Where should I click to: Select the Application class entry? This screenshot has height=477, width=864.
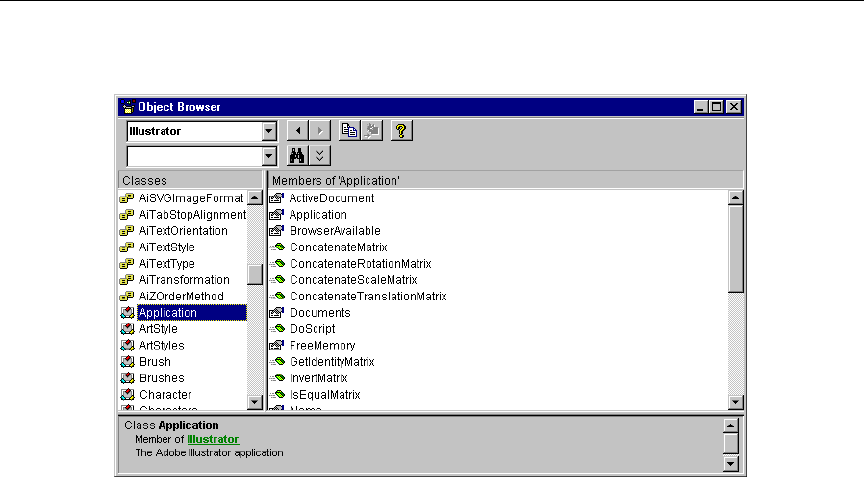click(192, 313)
